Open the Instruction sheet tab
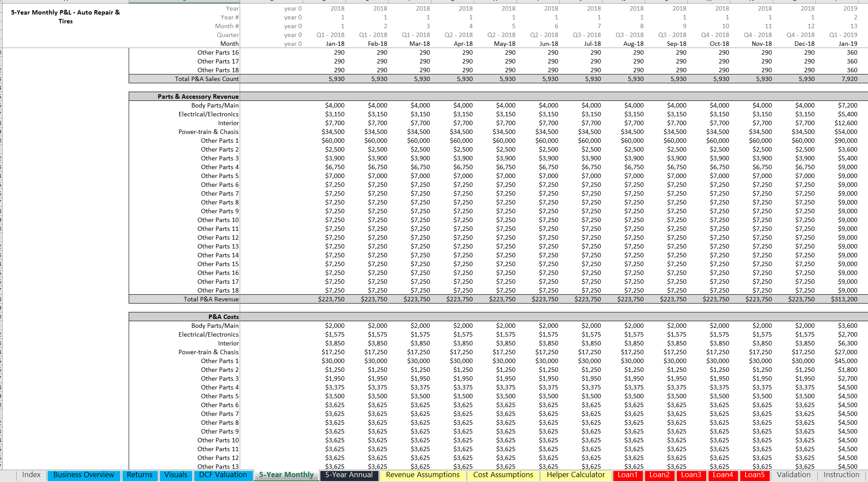The height and width of the screenshot is (482, 868). pos(841,475)
